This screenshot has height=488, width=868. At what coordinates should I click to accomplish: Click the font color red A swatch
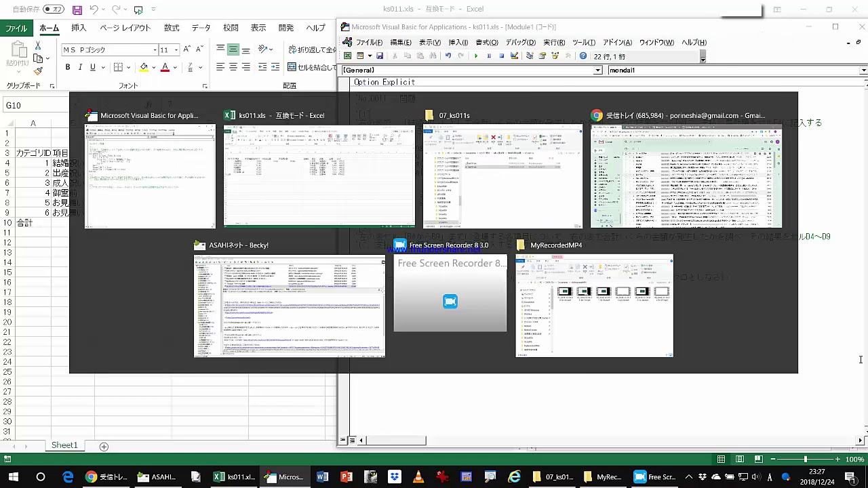pos(165,67)
